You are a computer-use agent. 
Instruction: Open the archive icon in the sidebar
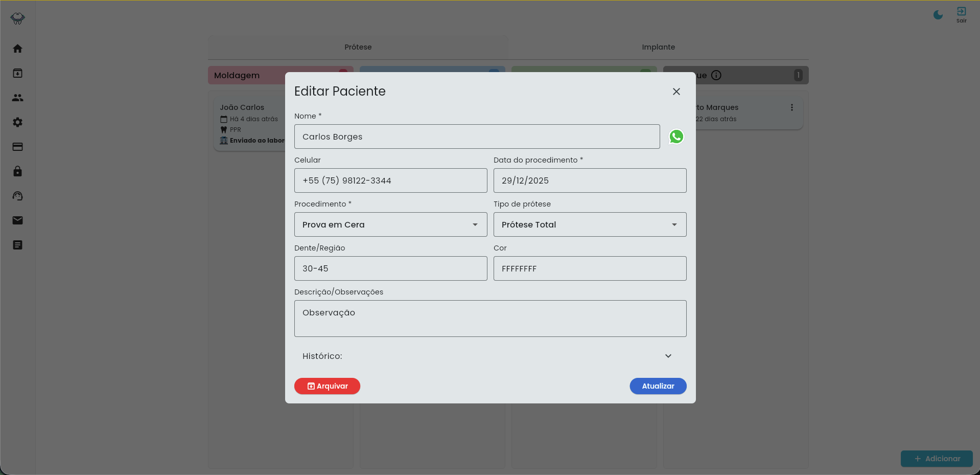click(x=17, y=73)
